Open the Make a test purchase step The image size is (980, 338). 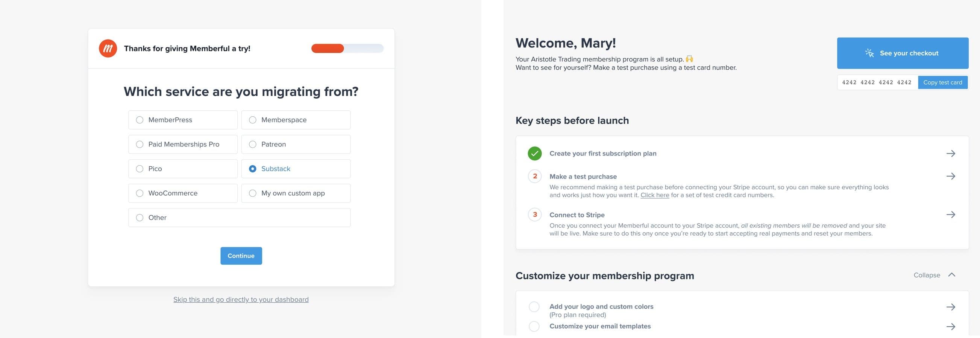coord(583,176)
